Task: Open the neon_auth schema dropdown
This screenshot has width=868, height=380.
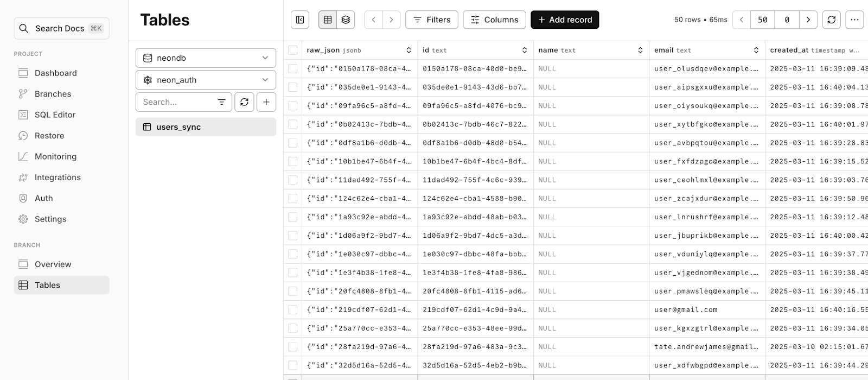Action: [206, 80]
